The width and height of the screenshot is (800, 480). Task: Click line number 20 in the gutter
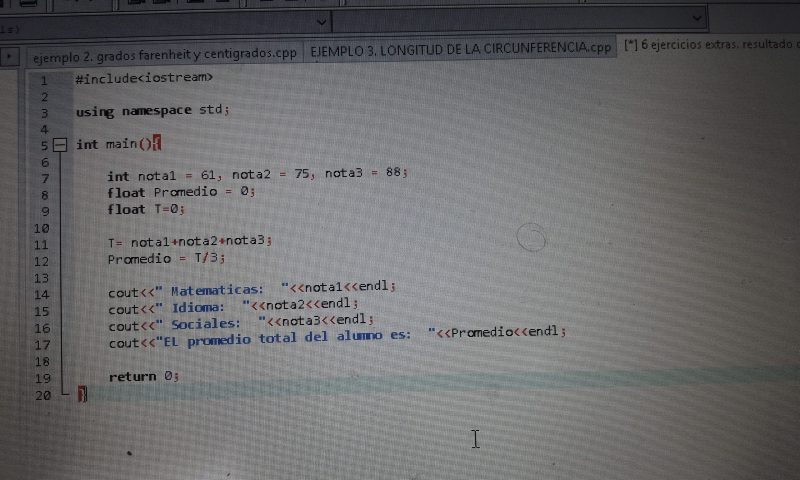[42, 395]
